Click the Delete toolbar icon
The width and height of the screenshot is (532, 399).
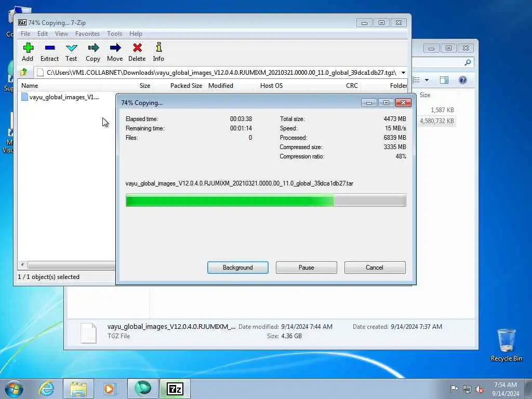pyautogui.click(x=137, y=52)
